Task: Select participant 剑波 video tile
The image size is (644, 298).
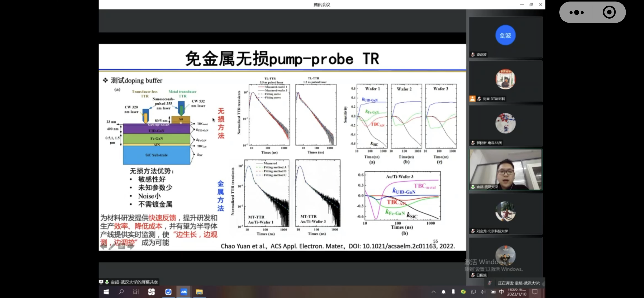Action: click(x=505, y=37)
